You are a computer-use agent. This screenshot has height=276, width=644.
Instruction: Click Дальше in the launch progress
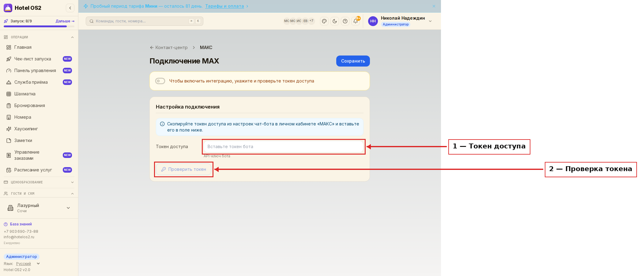coord(65,21)
